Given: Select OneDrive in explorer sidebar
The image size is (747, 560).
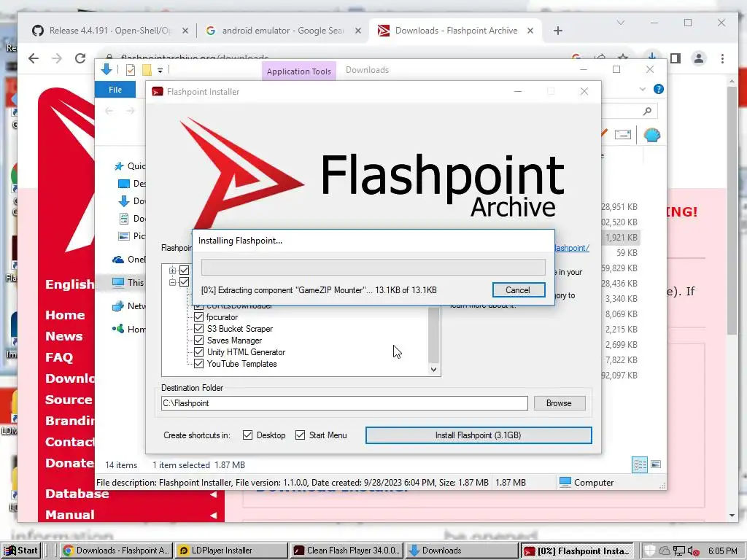Looking at the screenshot, I should [129, 260].
